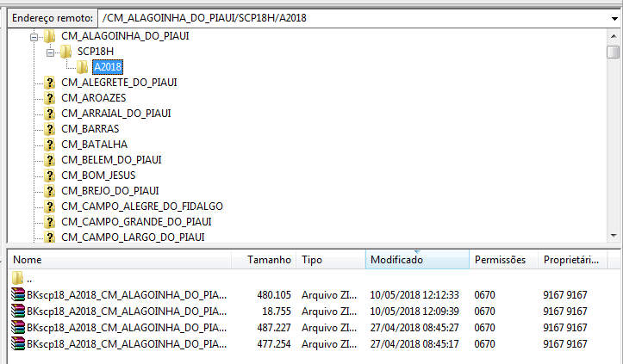623x364 pixels.
Task: Select CM_CAMPO_ALEGRE_DO_FIDALGO in the tree
Action: point(142,207)
